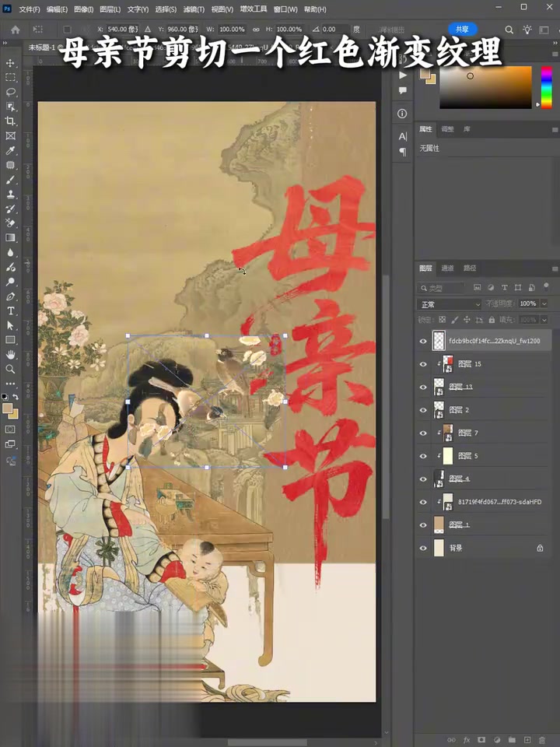Open the 图像(I) menu
The width and height of the screenshot is (560, 747).
point(84,9)
